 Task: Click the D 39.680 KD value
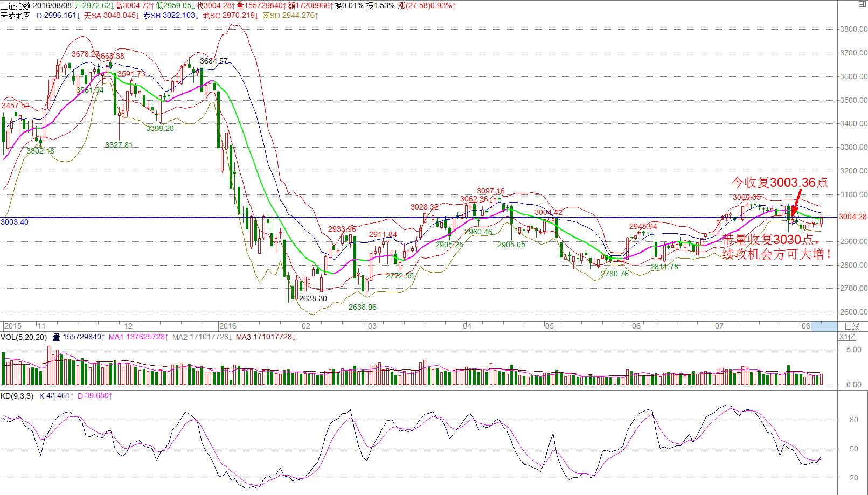pyautogui.click(x=95, y=396)
